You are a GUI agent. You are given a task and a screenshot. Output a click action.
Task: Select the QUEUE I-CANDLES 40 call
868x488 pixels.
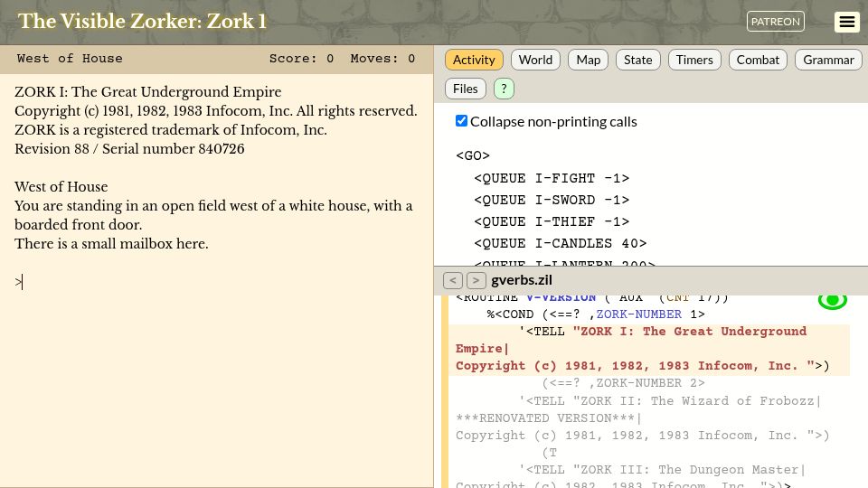tap(561, 243)
